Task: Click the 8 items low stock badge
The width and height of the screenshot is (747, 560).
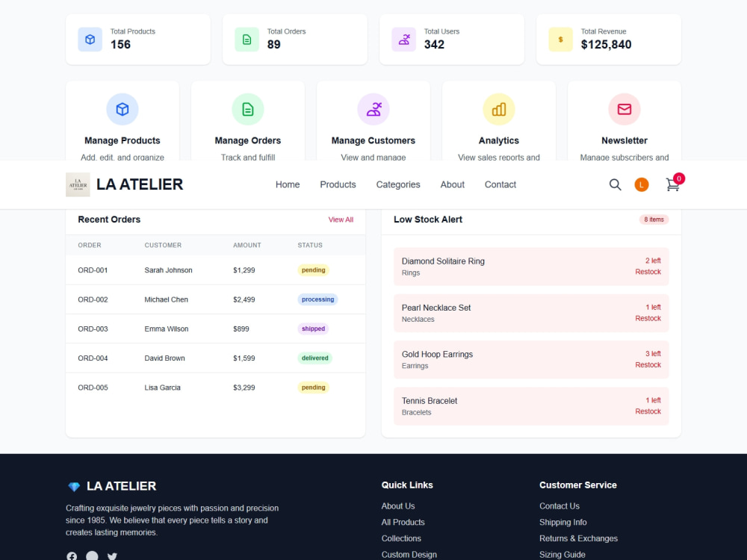Action: pos(654,220)
